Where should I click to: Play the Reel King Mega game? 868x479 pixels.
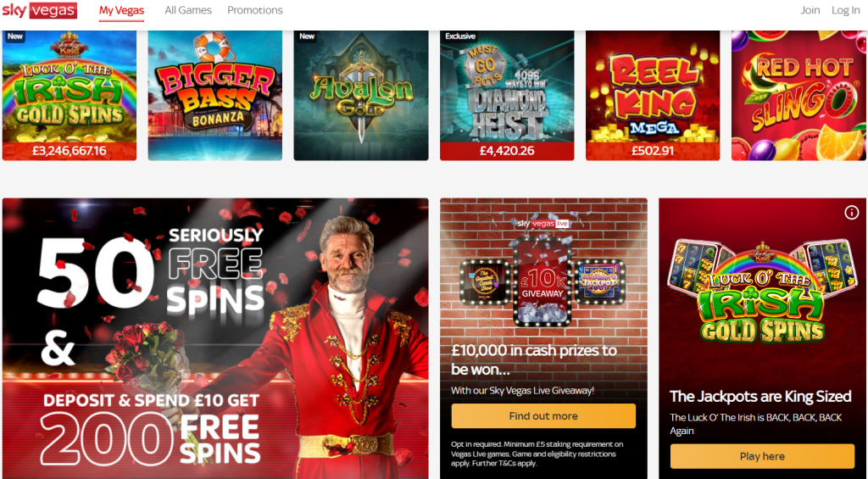click(x=653, y=95)
